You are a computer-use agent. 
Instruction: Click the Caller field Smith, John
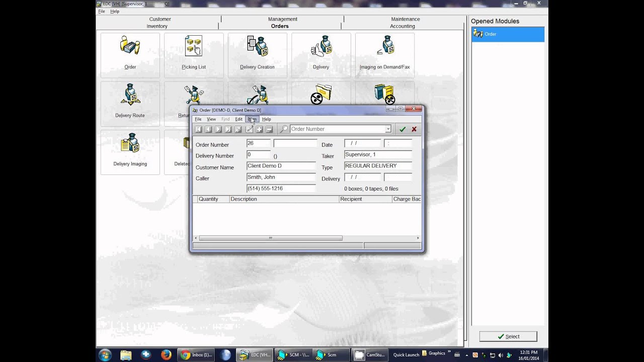(x=281, y=177)
